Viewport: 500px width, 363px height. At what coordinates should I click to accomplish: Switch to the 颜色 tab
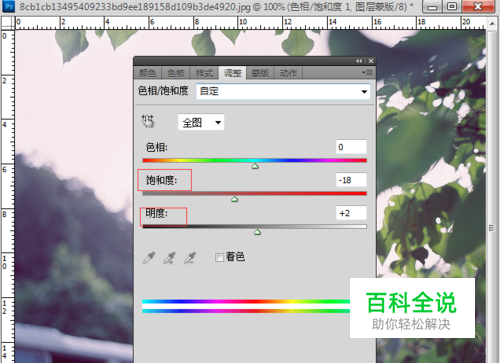pyautogui.click(x=148, y=72)
